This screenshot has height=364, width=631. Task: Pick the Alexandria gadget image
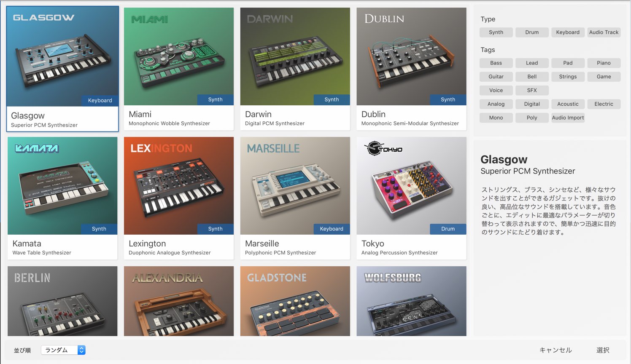coord(179,301)
